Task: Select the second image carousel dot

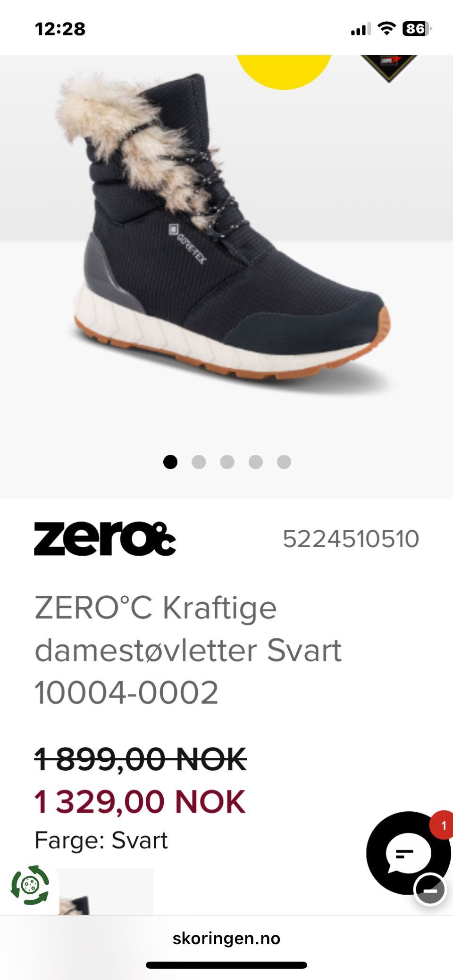Action: tap(199, 462)
